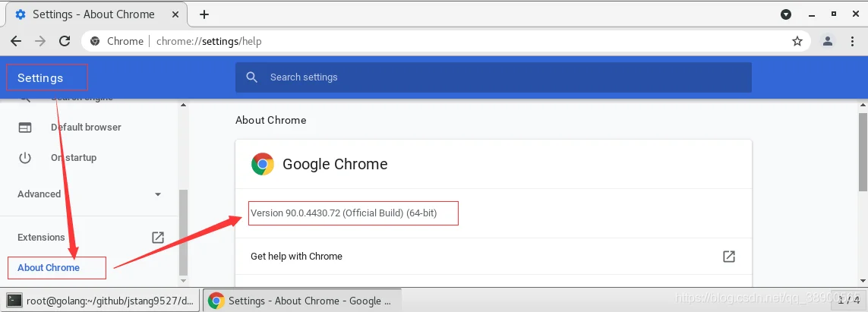Click the Advanced dropdown arrow
The height and width of the screenshot is (312, 868).
click(x=158, y=194)
